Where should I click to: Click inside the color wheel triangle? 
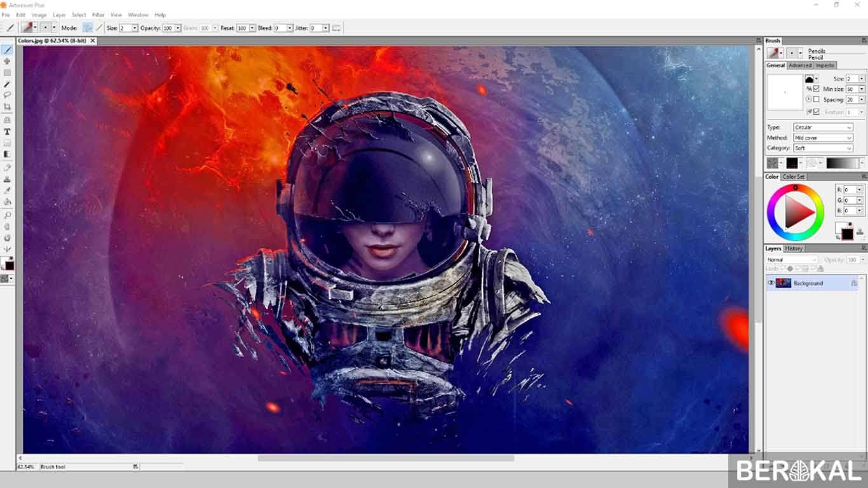794,212
